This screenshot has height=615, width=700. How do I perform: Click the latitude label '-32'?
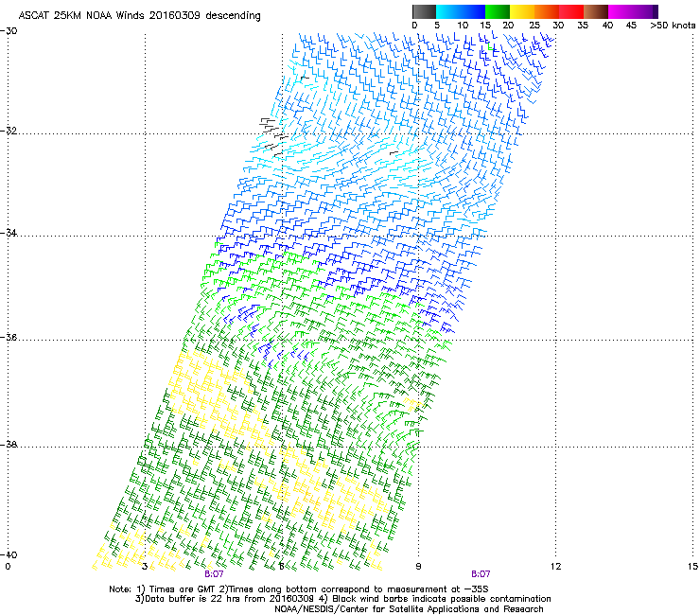[9, 131]
